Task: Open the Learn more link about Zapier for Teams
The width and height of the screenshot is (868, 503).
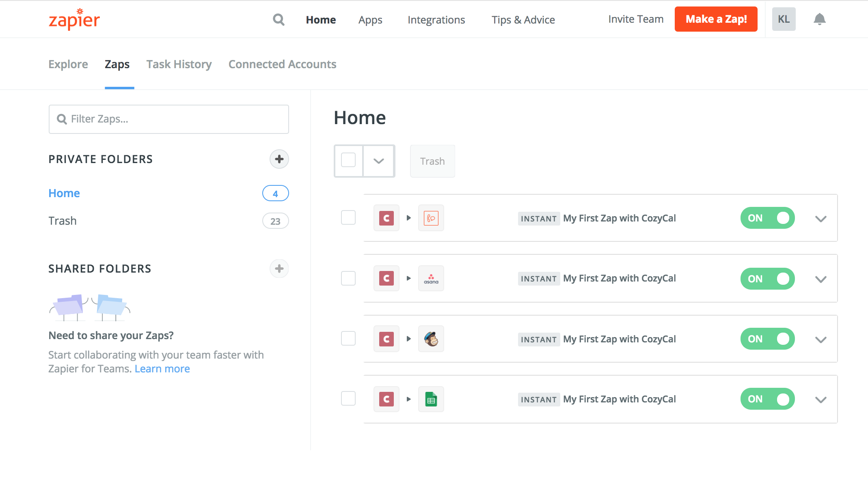Action: (x=162, y=368)
